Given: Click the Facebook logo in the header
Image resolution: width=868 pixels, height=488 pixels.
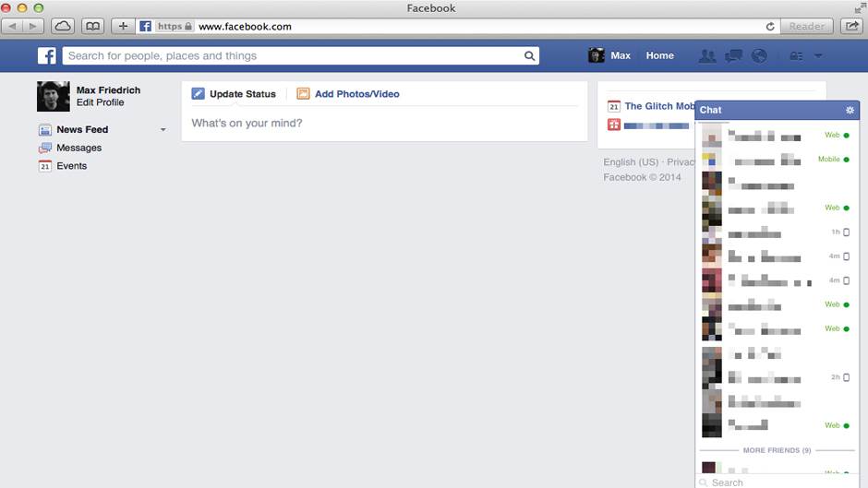Looking at the screenshot, I should click(x=47, y=56).
